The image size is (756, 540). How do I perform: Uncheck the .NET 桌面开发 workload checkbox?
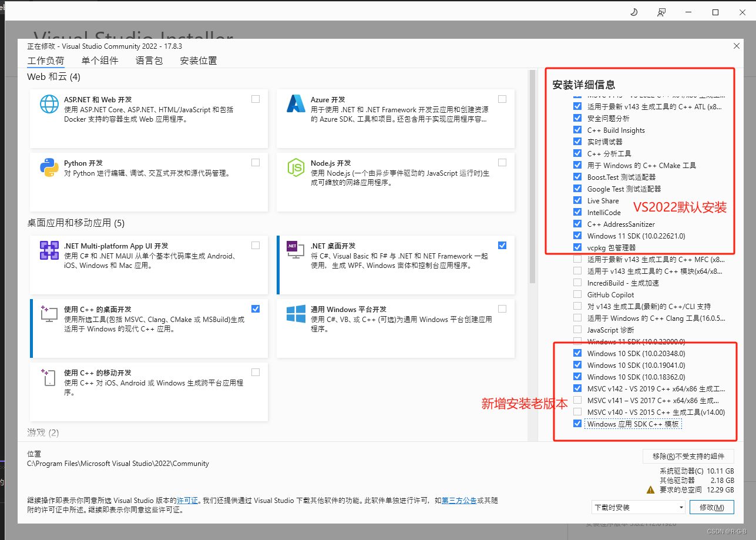point(502,245)
